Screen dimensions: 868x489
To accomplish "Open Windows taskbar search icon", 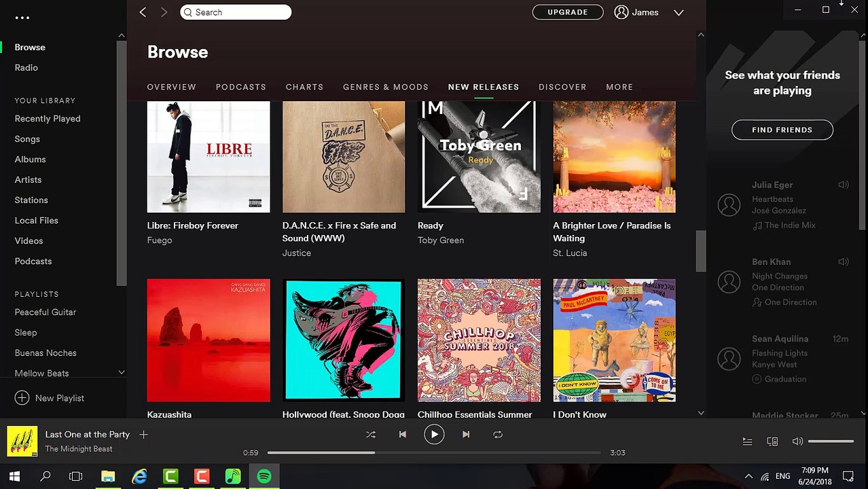I will [46, 477].
